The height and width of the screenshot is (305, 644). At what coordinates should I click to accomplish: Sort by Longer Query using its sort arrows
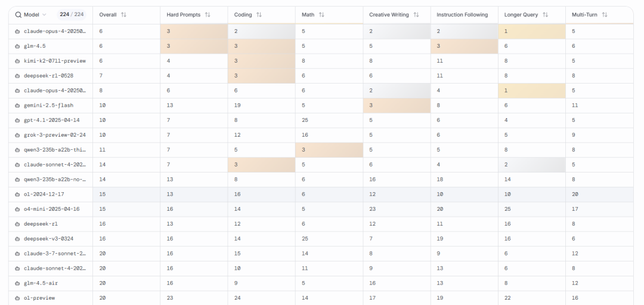click(545, 14)
